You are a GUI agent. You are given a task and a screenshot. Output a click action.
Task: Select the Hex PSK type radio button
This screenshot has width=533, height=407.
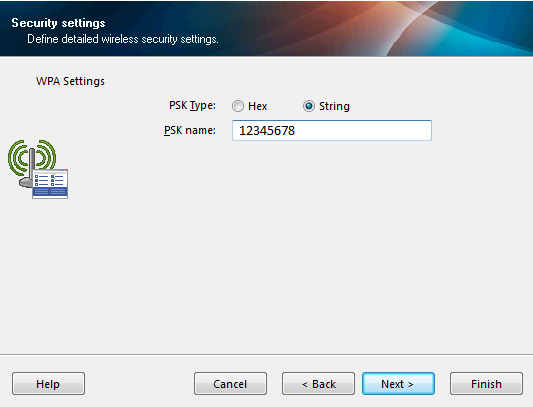coord(238,106)
